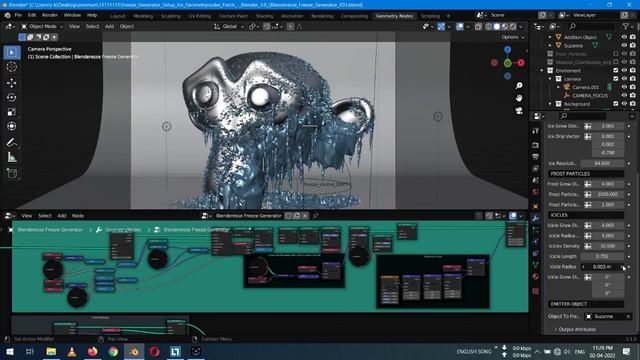Open the Object Mode dropdown
640x360 pixels.
click(x=42, y=27)
